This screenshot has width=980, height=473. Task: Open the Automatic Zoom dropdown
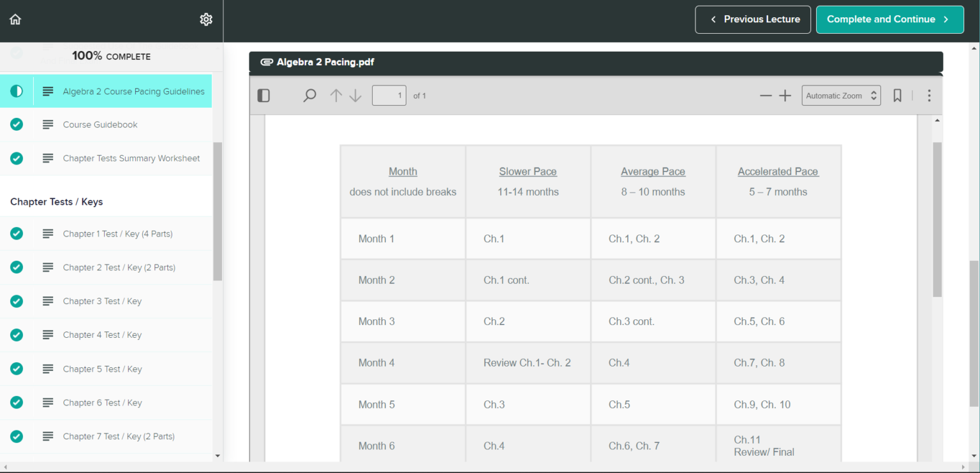point(841,96)
